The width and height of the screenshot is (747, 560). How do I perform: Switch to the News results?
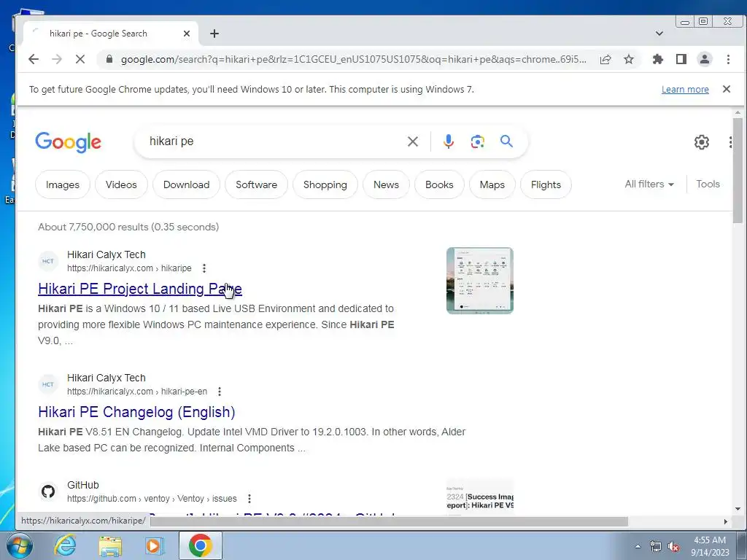point(386,184)
